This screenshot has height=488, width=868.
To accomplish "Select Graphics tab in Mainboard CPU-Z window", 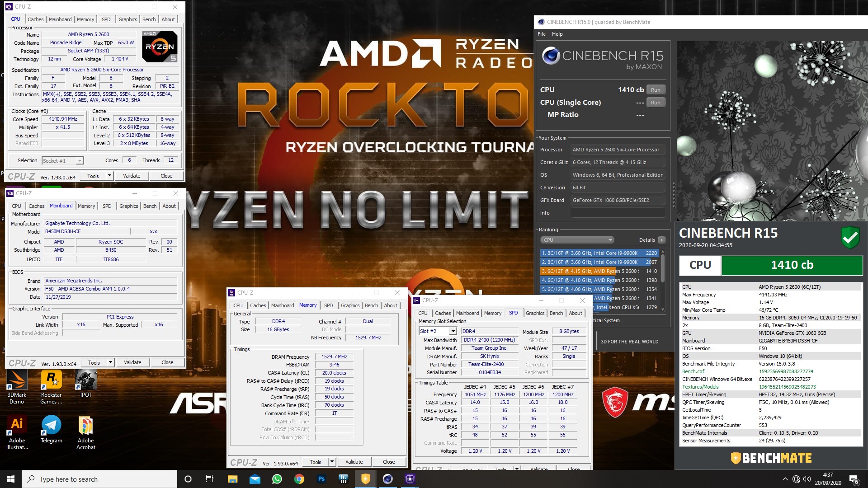I will pos(129,206).
